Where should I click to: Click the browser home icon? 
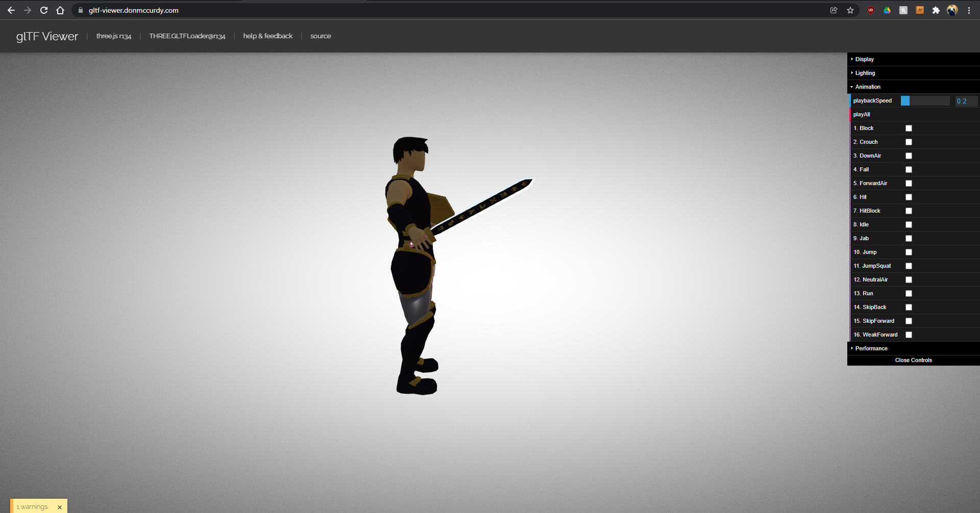(60, 10)
